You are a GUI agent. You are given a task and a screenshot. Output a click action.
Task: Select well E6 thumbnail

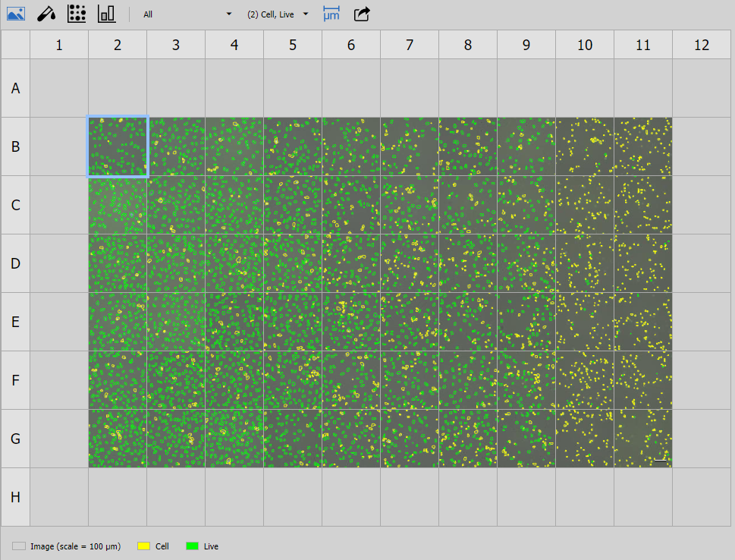[351, 322]
